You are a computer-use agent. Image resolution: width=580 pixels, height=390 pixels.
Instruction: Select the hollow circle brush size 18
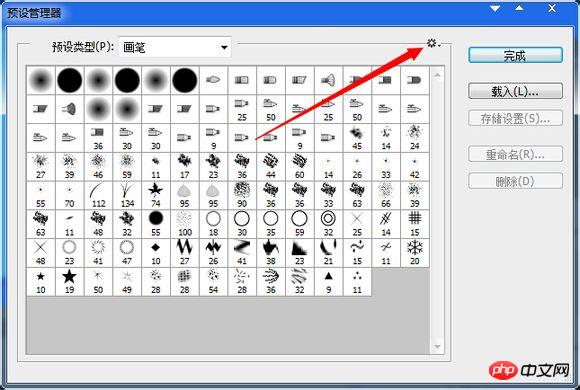(213, 224)
